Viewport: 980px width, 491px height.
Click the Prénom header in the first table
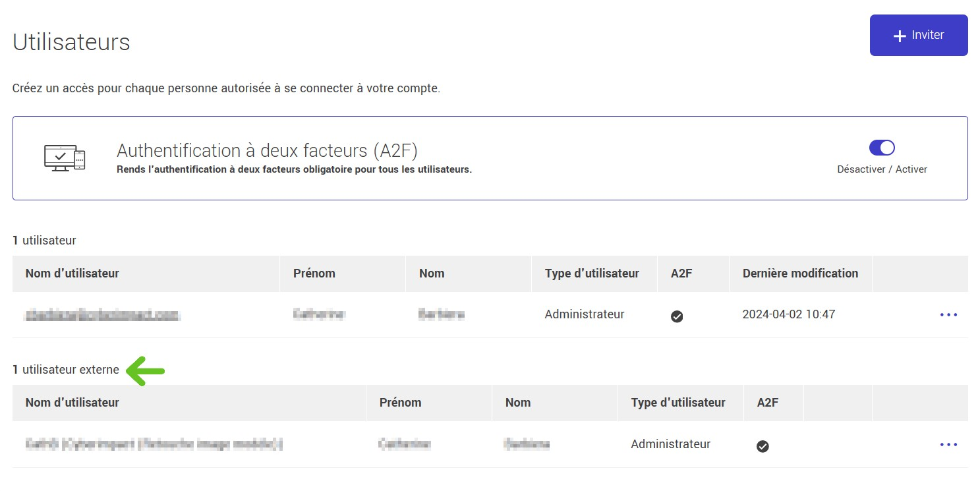coord(314,274)
